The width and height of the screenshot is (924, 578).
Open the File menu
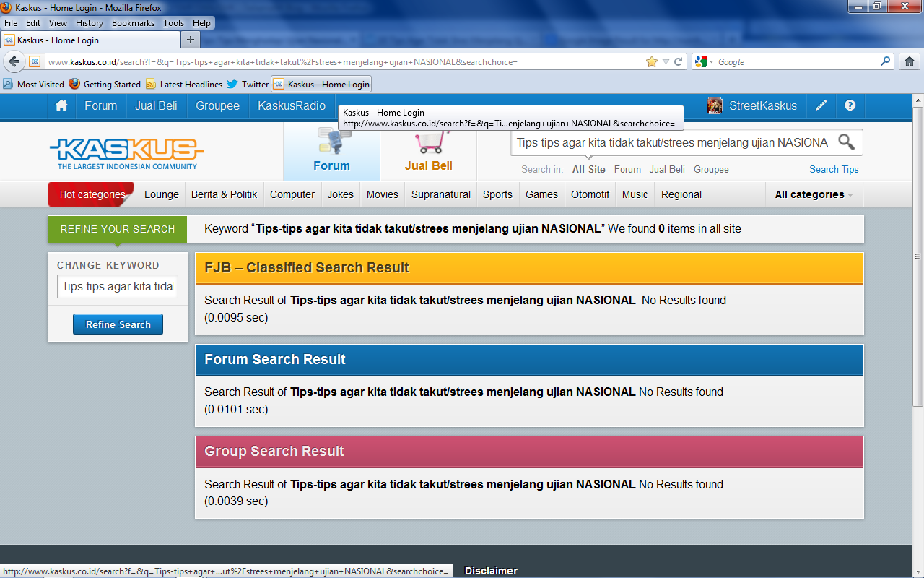pos(11,23)
